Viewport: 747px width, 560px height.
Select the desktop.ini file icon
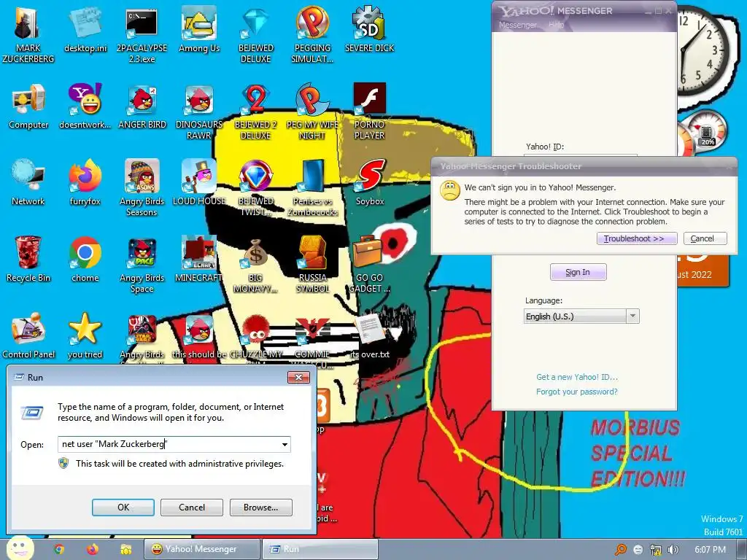pyautogui.click(x=85, y=24)
